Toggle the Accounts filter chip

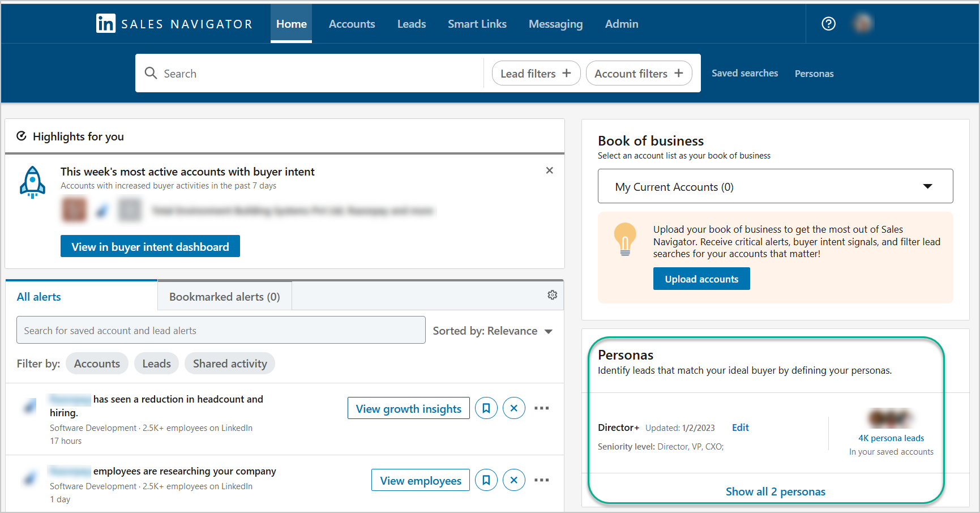coord(97,363)
